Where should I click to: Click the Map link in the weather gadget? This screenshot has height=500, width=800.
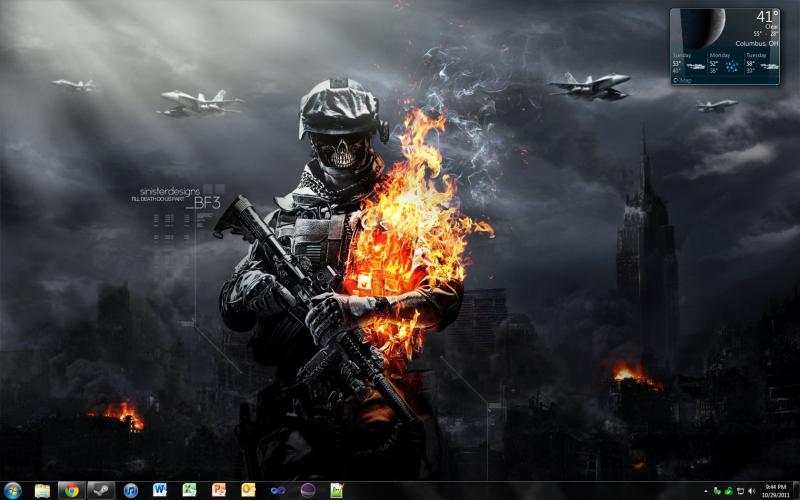click(x=683, y=80)
